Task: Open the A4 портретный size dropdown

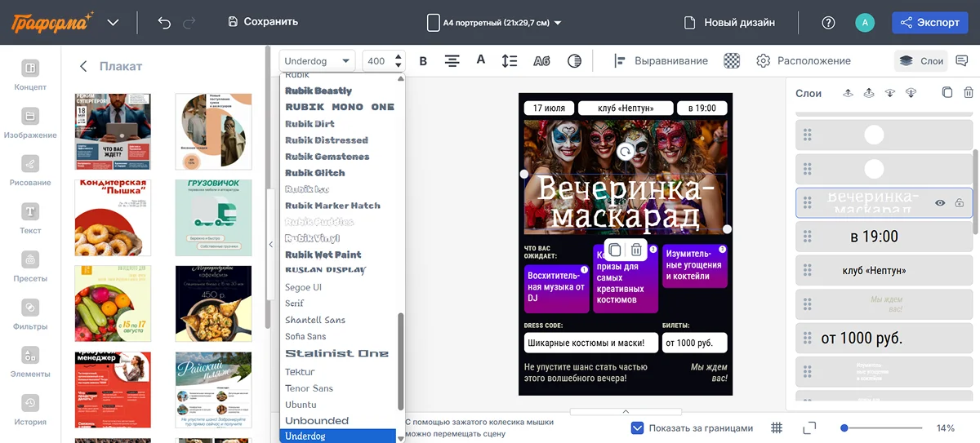Action: click(x=495, y=23)
